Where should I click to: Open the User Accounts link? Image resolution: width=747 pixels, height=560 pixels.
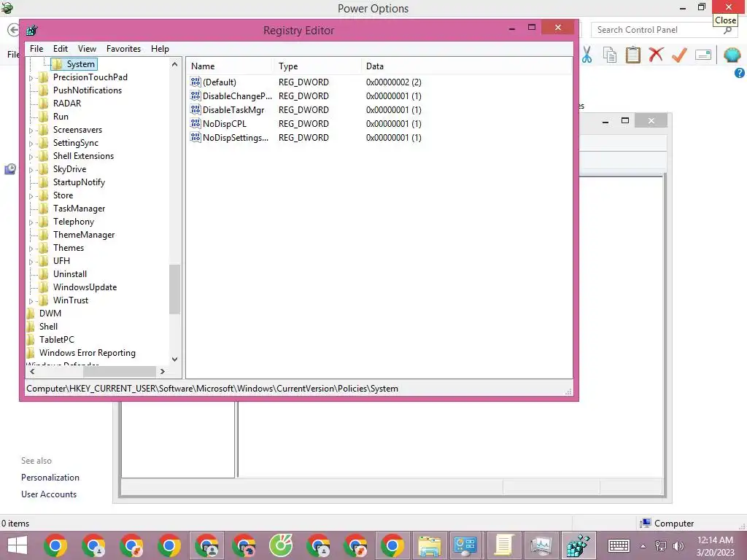coord(49,494)
